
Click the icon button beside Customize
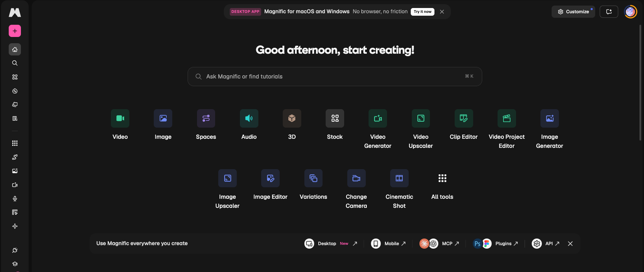tap(609, 12)
